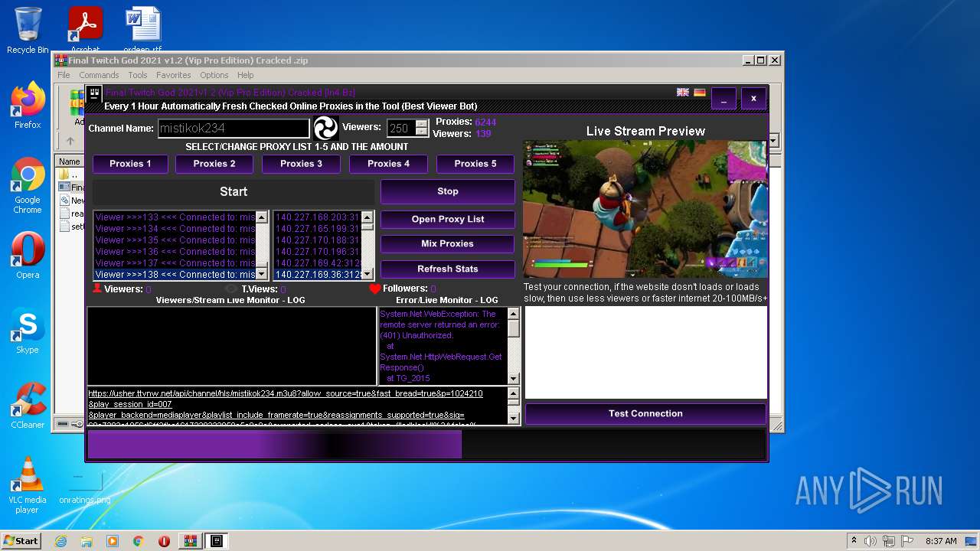Open the Skype desktop shortcut
This screenshot has width=980, height=551.
[28, 331]
